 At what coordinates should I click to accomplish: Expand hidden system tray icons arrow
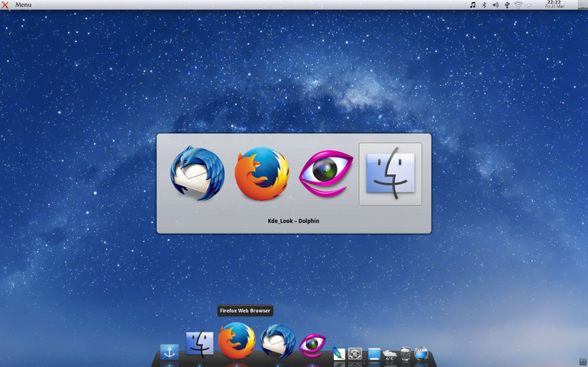point(529,5)
